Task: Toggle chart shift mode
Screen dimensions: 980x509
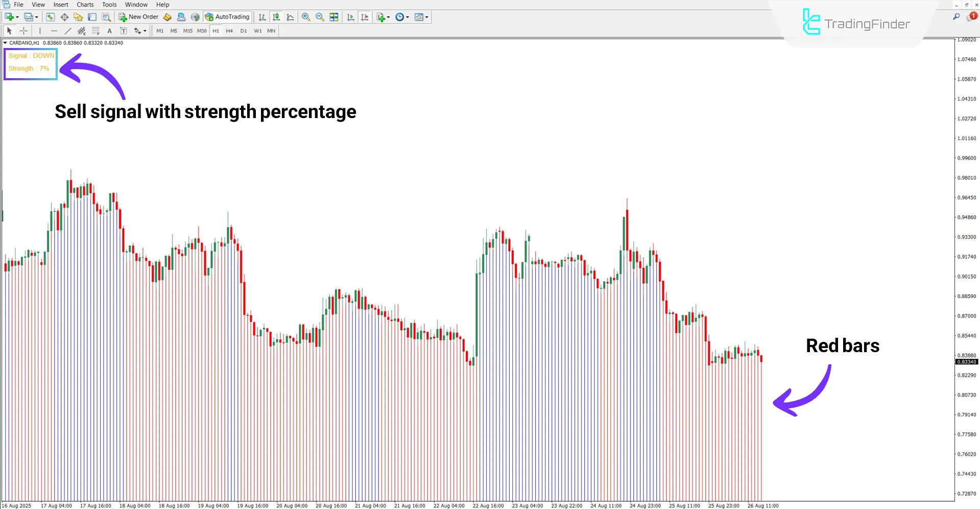Action: point(365,17)
